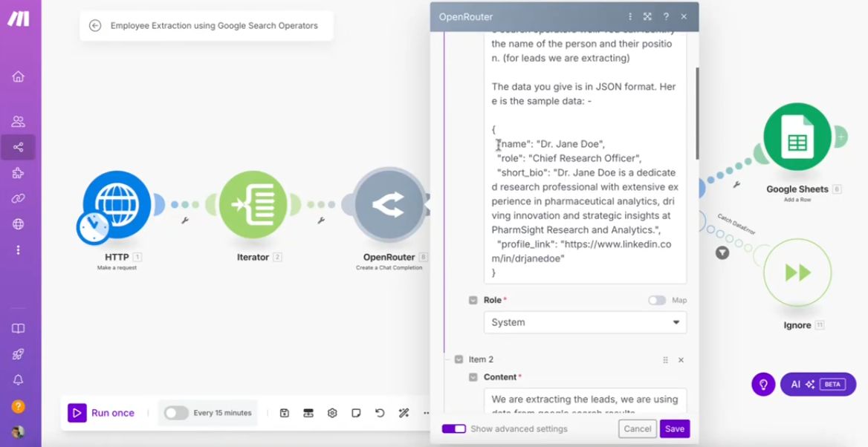Grab the Item 2 reorder handle
Screen dimensions: 868x447
click(x=665, y=360)
